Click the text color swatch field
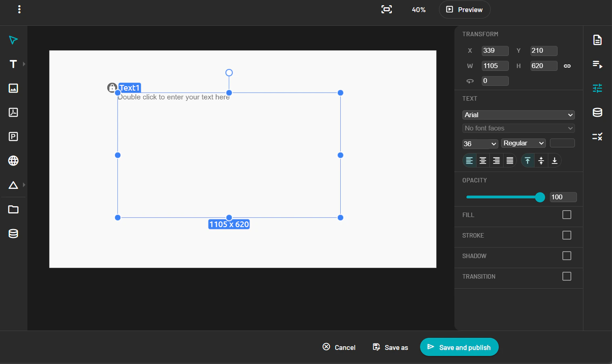This screenshot has width=612, height=364. [x=562, y=143]
